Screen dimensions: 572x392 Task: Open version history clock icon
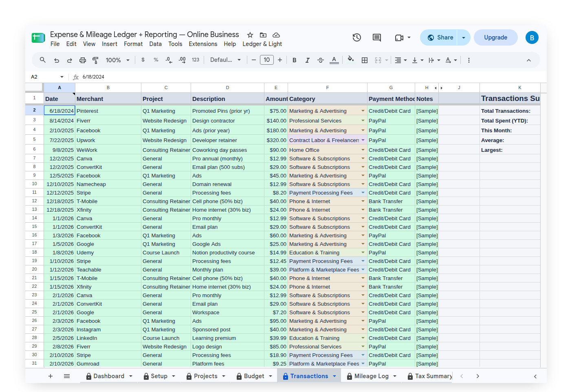tap(357, 37)
